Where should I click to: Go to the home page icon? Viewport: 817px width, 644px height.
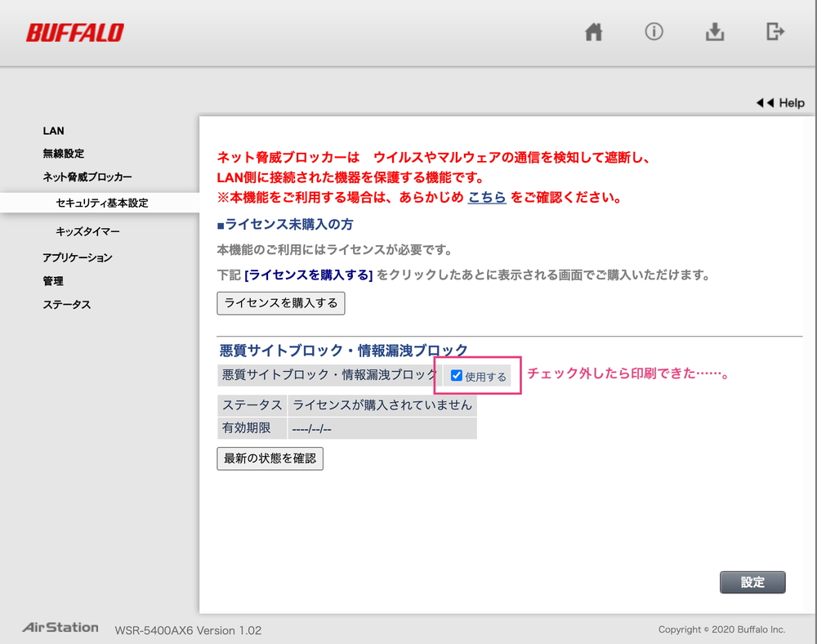click(594, 32)
